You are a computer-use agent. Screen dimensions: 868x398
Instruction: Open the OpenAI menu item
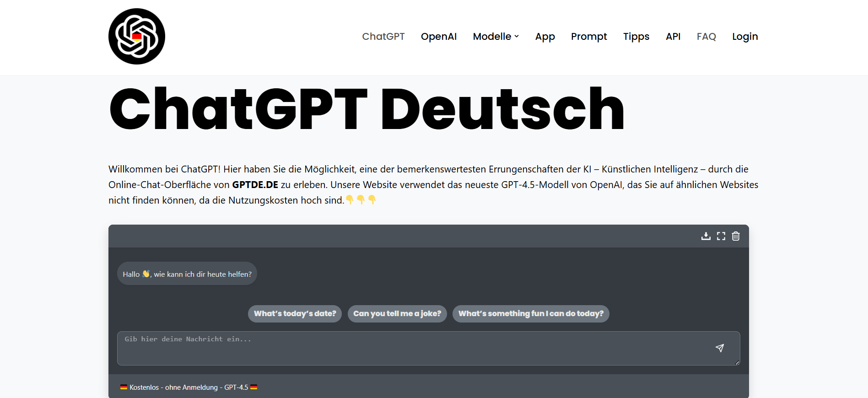438,37
